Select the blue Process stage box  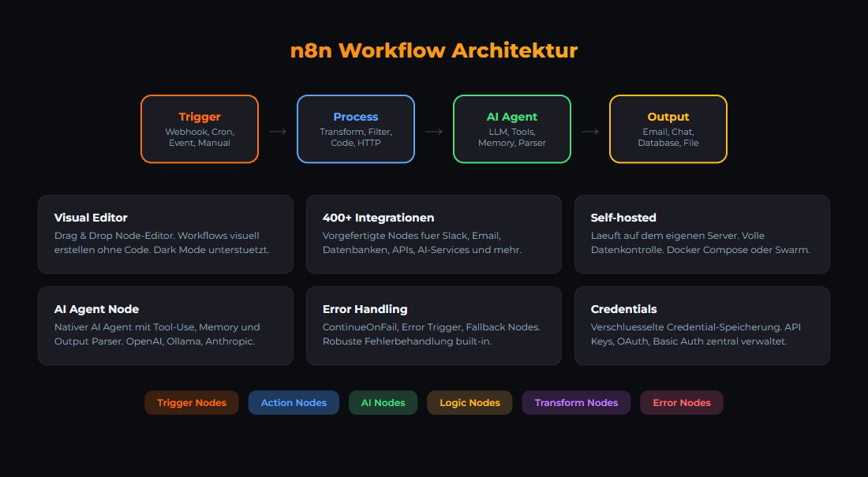point(356,129)
